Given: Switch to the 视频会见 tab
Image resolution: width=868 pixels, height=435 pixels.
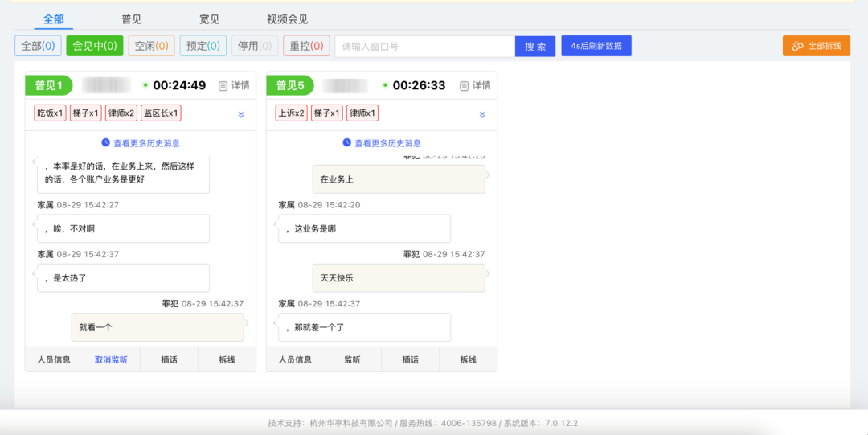Looking at the screenshot, I should pyautogui.click(x=287, y=19).
